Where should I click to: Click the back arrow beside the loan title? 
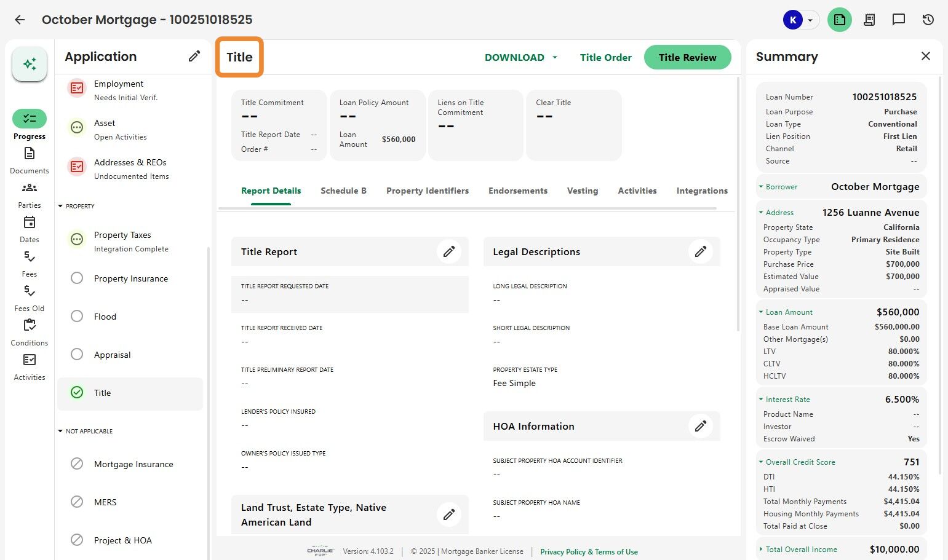point(20,20)
